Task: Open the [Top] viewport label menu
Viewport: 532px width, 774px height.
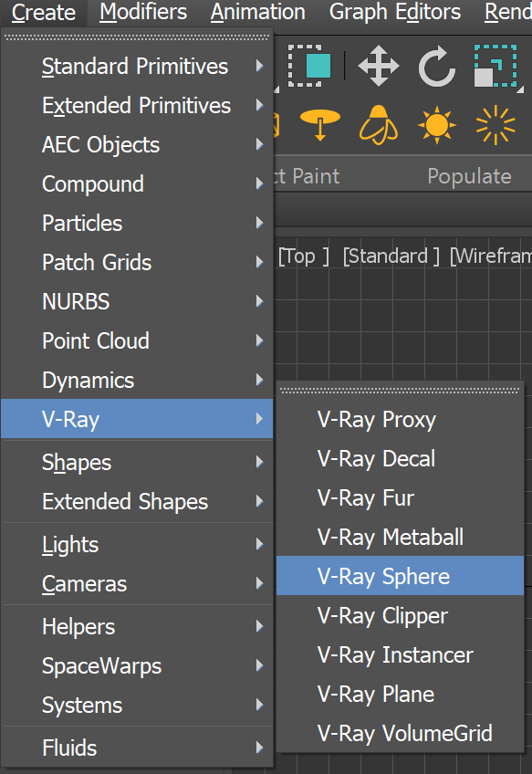Action: tap(302, 256)
